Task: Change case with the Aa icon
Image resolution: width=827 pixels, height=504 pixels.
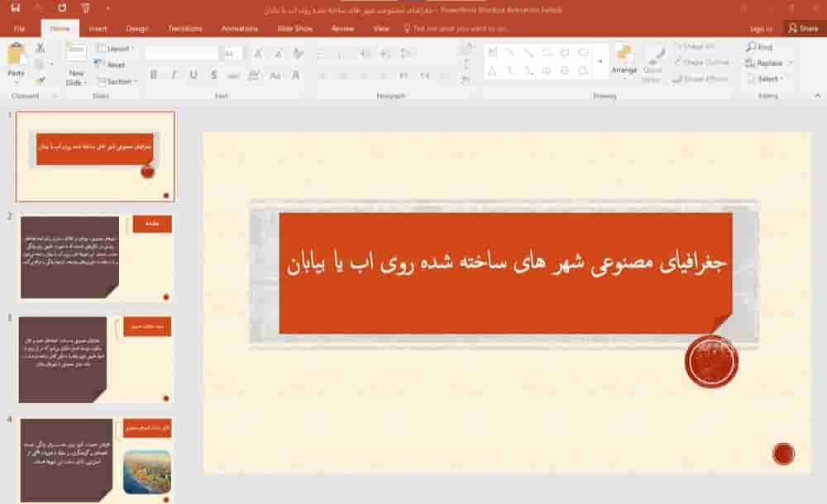Action: (x=275, y=75)
